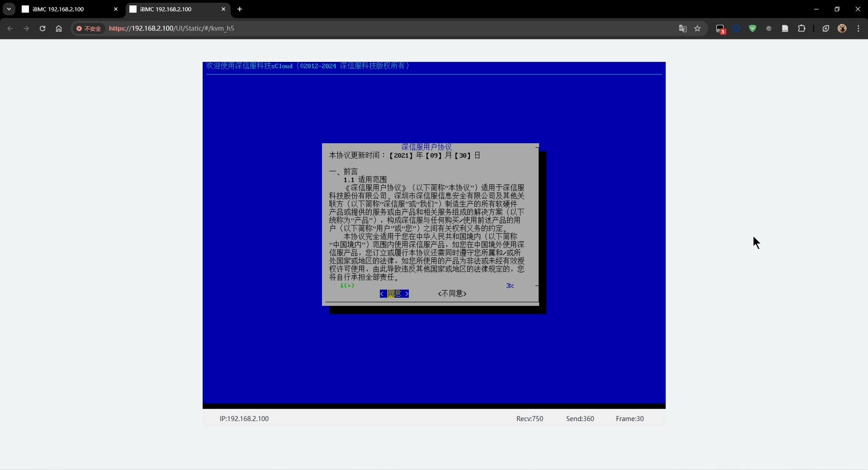This screenshot has height=470, width=868.
Task: Go forward to next page
Action: [x=26, y=28]
